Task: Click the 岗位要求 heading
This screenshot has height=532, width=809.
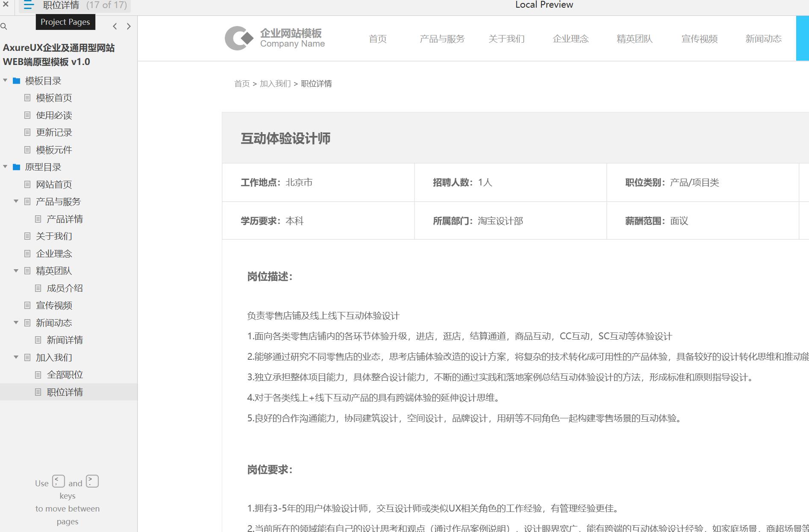Action: pyautogui.click(x=270, y=470)
